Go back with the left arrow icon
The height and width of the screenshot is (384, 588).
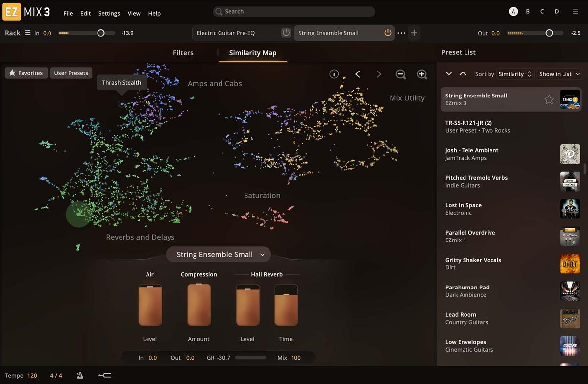358,74
